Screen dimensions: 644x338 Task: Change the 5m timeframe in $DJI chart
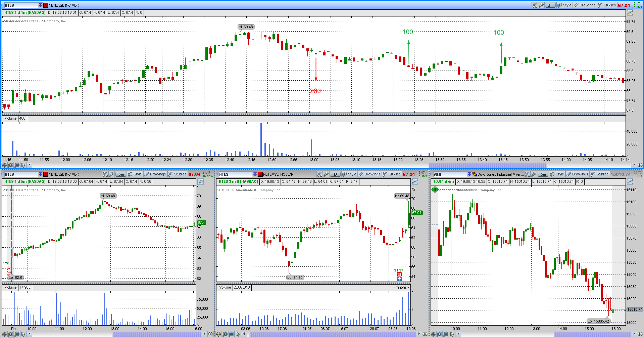pos(543,174)
